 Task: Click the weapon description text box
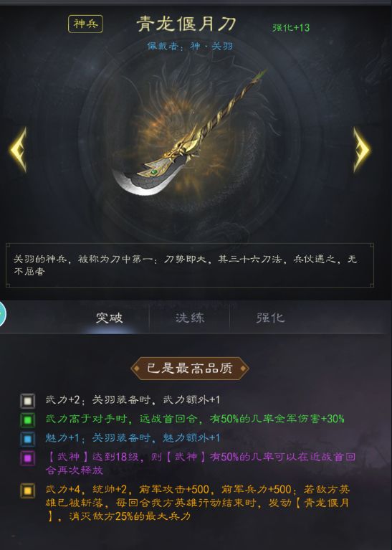tap(190, 265)
